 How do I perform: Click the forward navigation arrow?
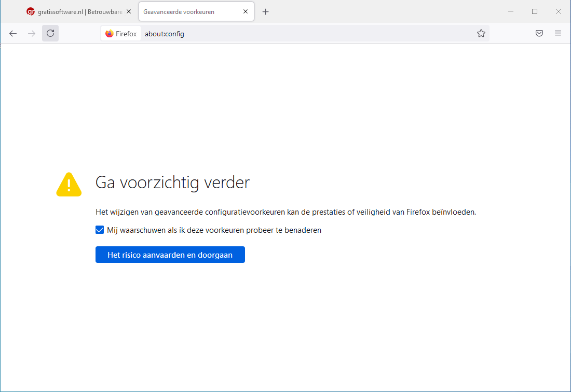(32, 33)
